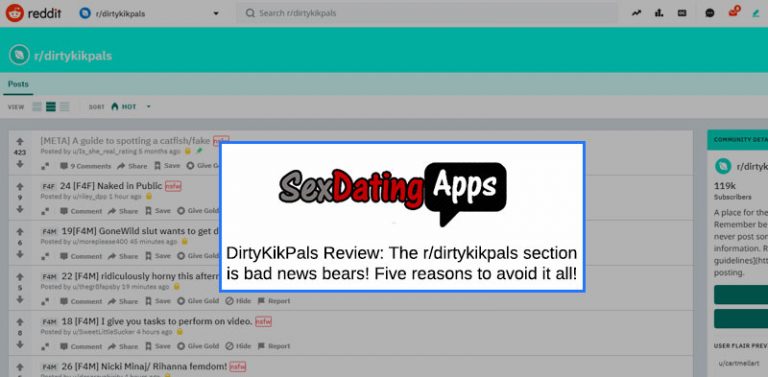The width and height of the screenshot is (768, 377).
Task: Upvote the post by u/riley_dpp
Action: coord(20,187)
